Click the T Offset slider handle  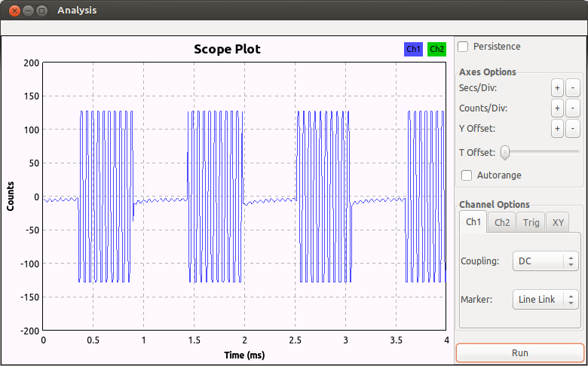coord(505,152)
